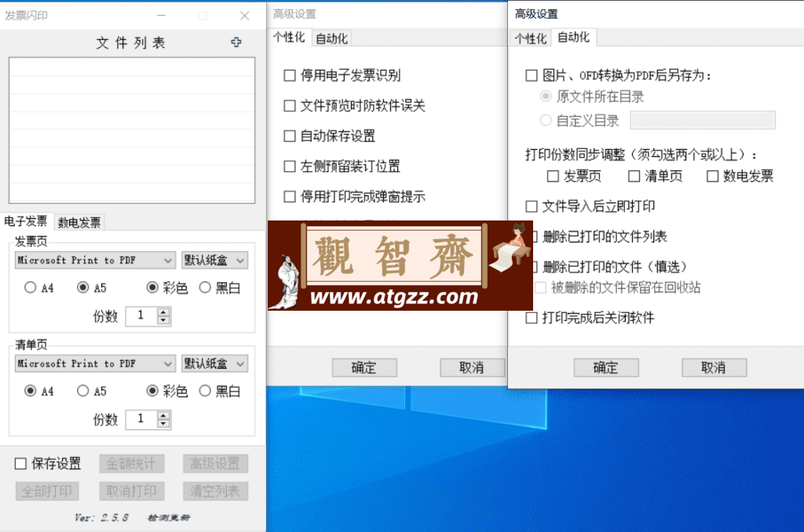Select 个性化 tab in right dialog
Screen dimensions: 804x532
pyautogui.click(x=531, y=38)
